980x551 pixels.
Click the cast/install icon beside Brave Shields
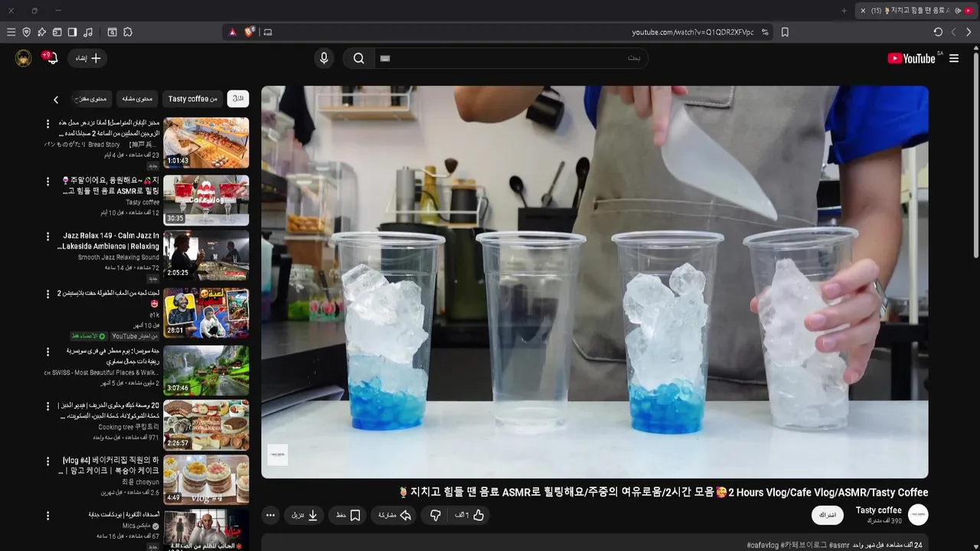(267, 32)
